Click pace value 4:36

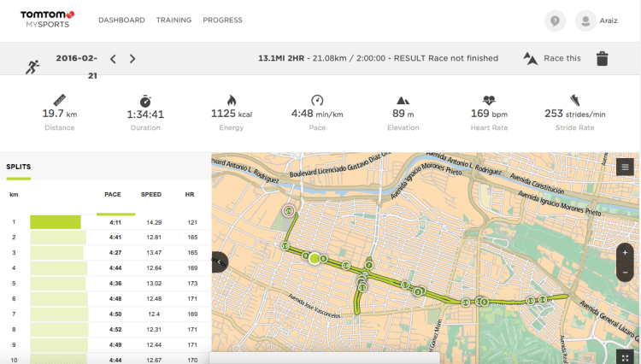click(115, 284)
